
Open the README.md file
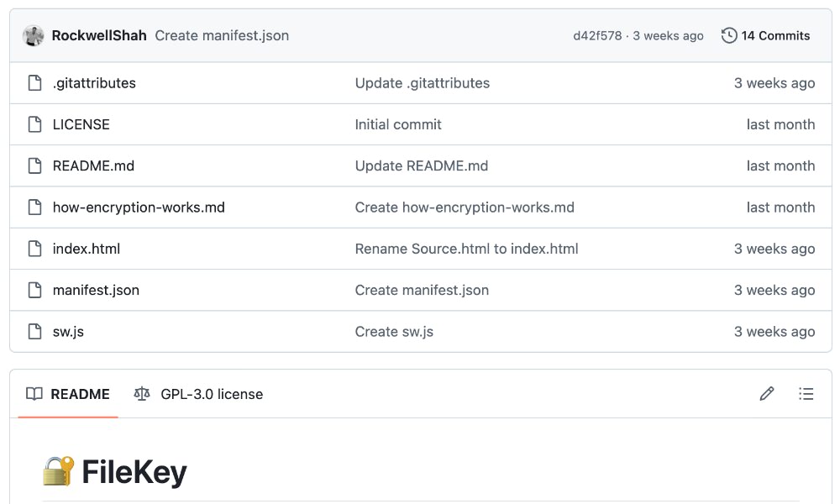point(93,166)
